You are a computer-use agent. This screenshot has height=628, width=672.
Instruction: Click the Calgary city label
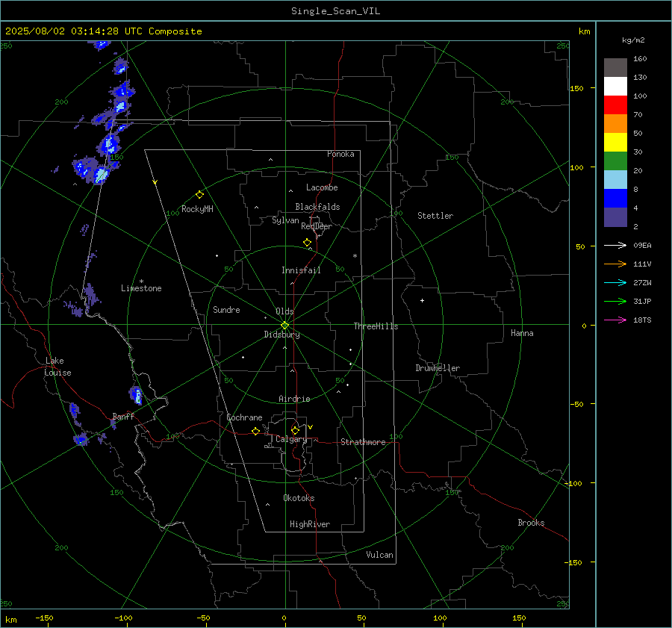coord(291,439)
